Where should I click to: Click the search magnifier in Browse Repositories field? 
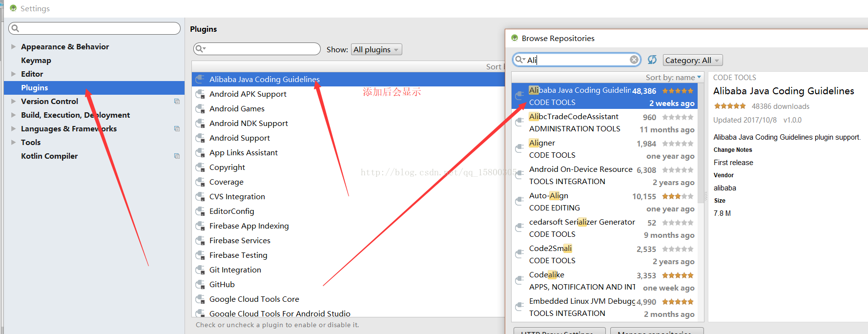520,60
